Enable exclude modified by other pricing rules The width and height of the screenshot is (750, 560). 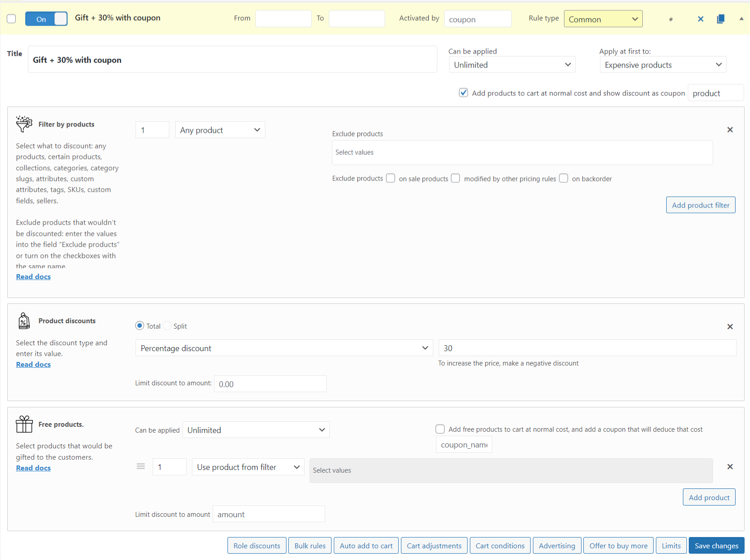[x=455, y=178]
